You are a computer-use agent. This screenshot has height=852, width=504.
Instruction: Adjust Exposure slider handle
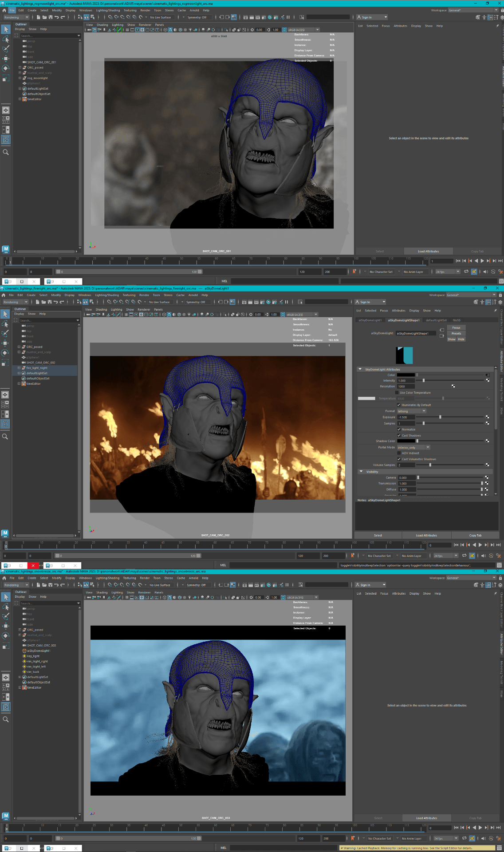pos(440,417)
